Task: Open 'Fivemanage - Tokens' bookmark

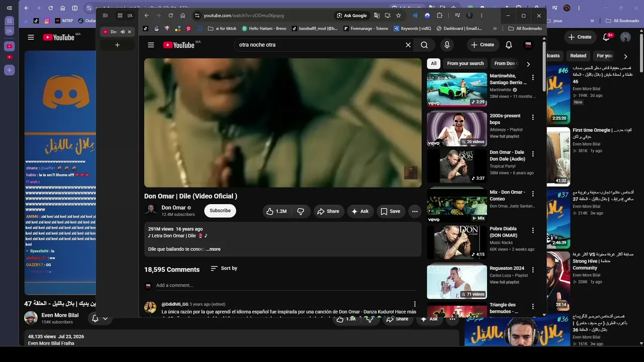Action: click(366, 29)
